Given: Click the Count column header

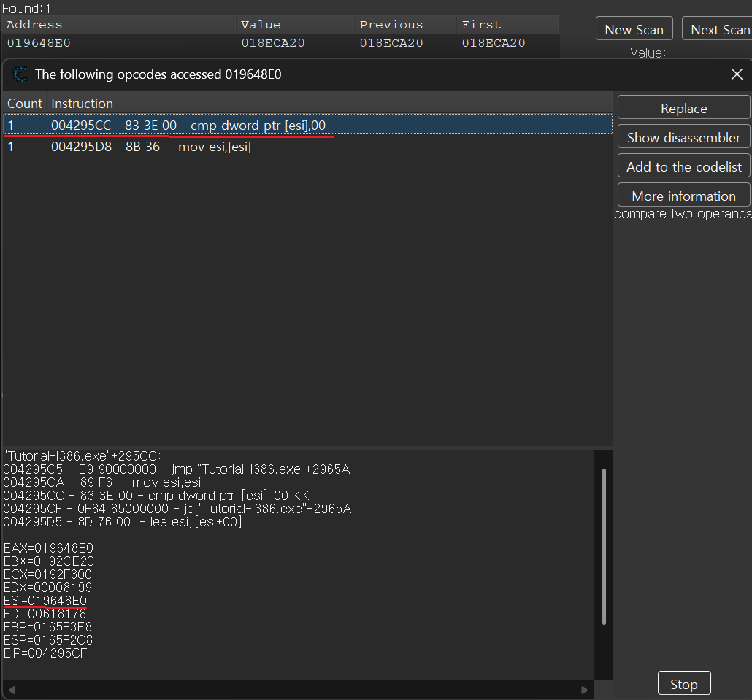Looking at the screenshot, I should tap(25, 104).
